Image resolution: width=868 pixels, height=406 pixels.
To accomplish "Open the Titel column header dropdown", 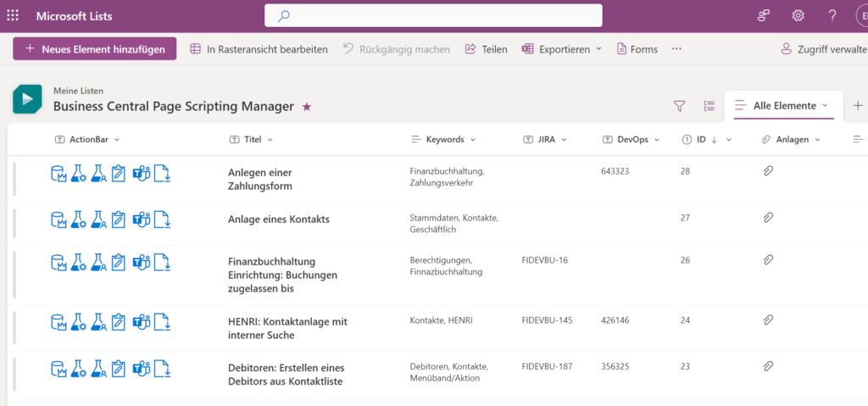I will pyautogui.click(x=251, y=140).
